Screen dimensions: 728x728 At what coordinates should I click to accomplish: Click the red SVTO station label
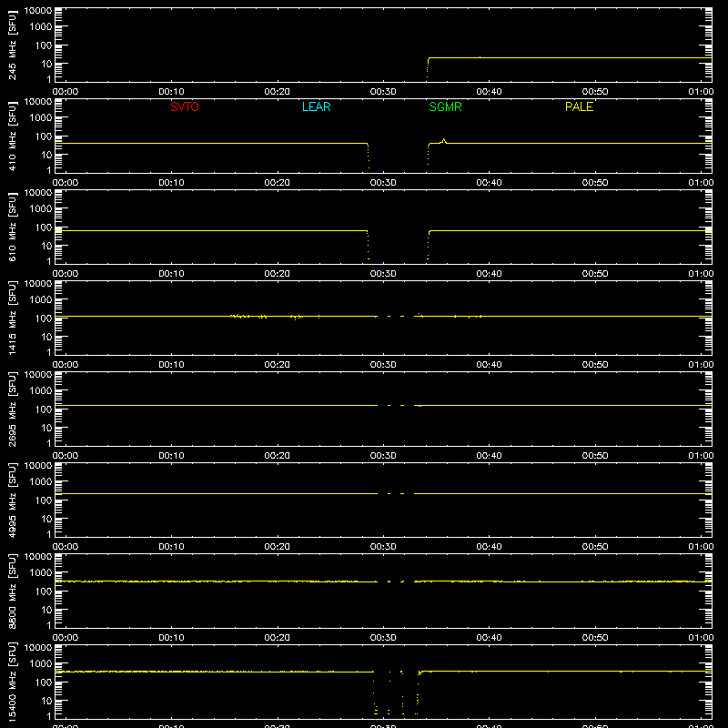pyautogui.click(x=185, y=106)
